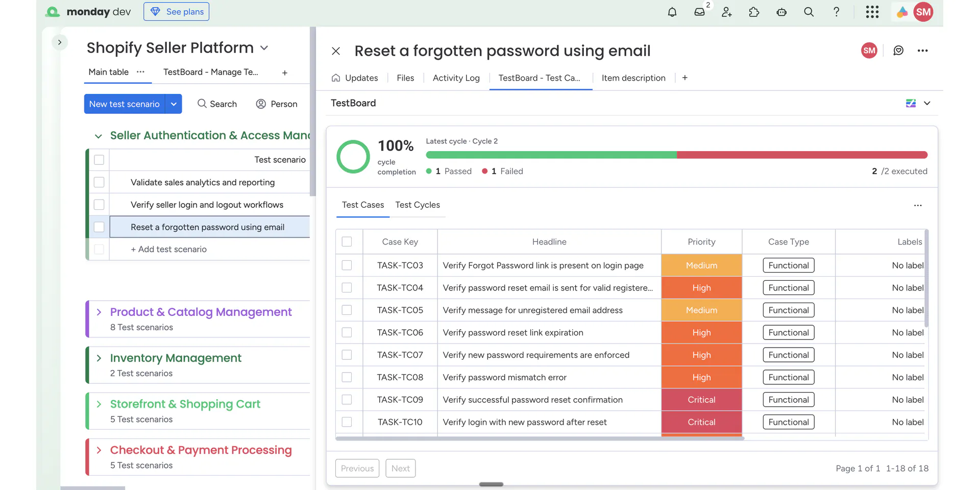Switch to the Updates tab
The height and width of the screenshot is (490, 980).
355,78
